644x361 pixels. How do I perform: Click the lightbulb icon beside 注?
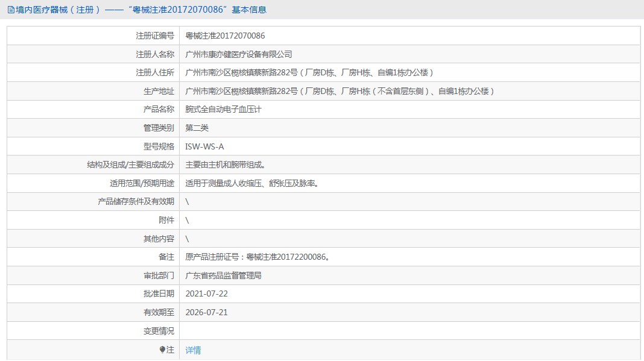click(162, 350)
